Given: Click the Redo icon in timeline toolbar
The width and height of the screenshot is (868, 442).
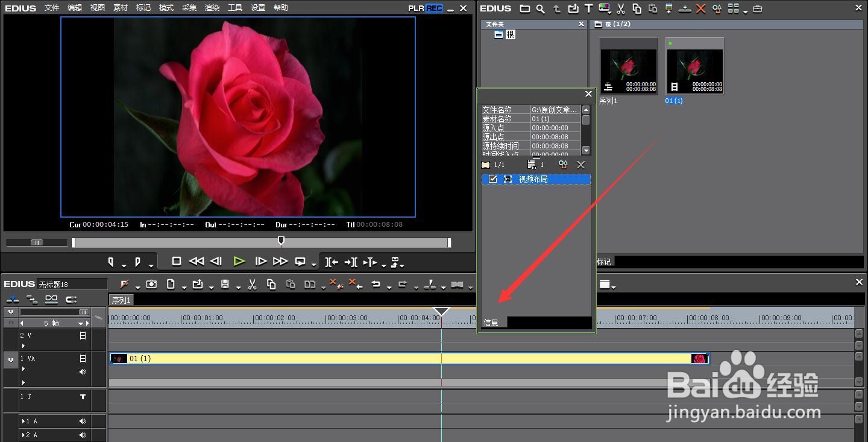Looking at the screenshot, I should point(403,284).
